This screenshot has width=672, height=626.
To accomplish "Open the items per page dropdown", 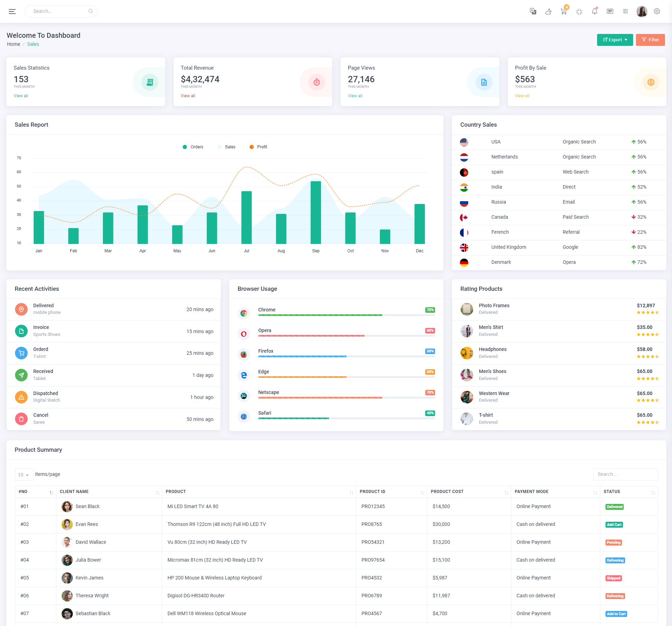I will click(24, 475).
